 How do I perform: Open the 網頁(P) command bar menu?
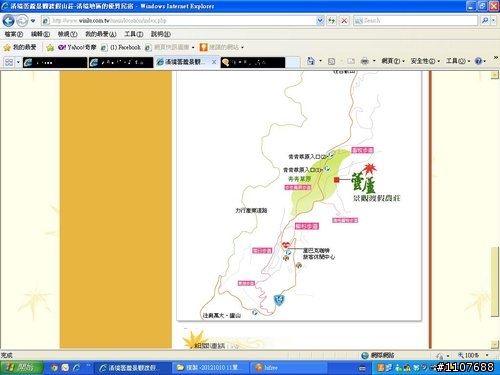point(393,61)
